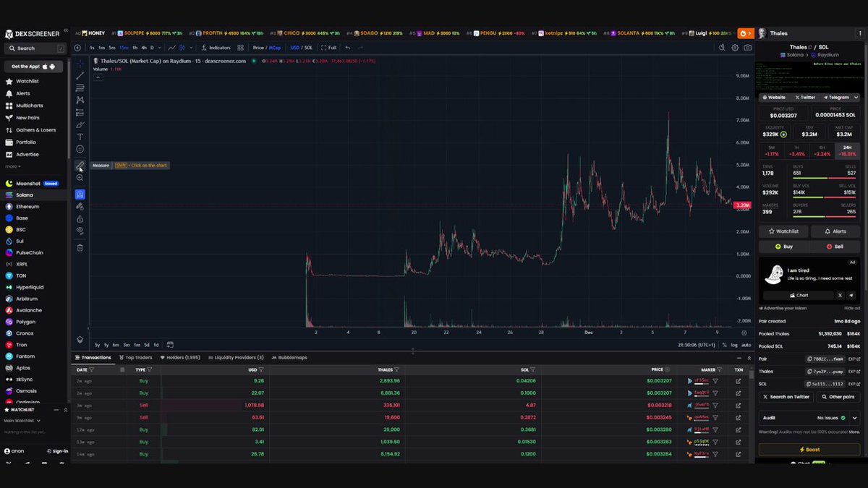Select the 1s timeframe

pyautogui.click(x=92, y=48)
